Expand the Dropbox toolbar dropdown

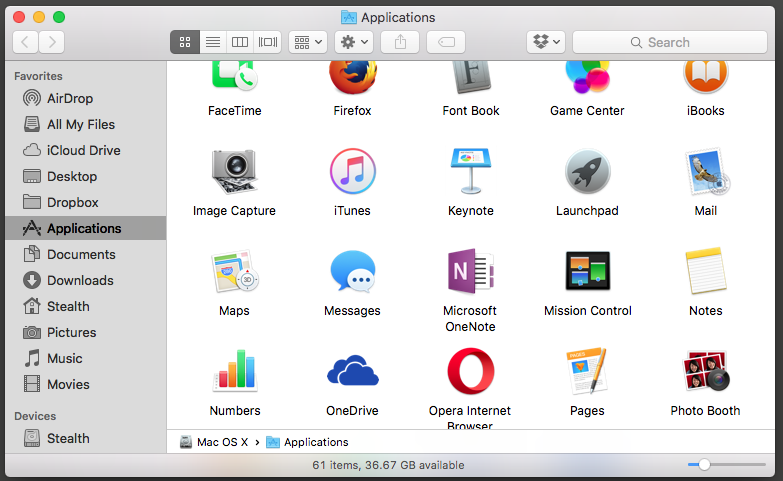[x=546, y=42]
